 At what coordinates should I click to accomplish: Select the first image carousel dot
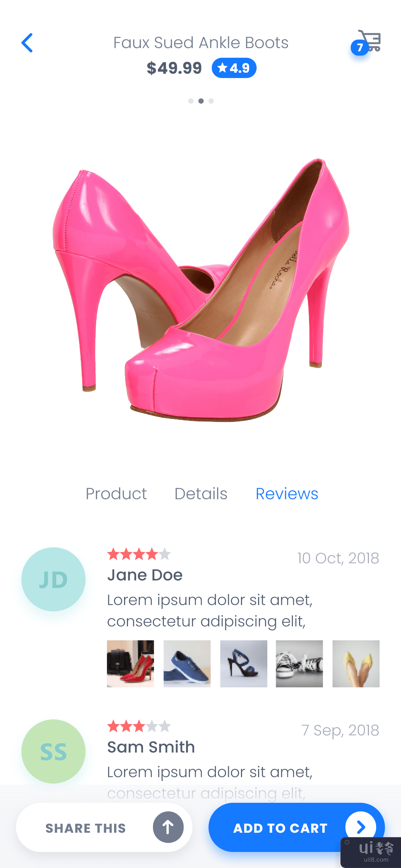click(191, 101)
